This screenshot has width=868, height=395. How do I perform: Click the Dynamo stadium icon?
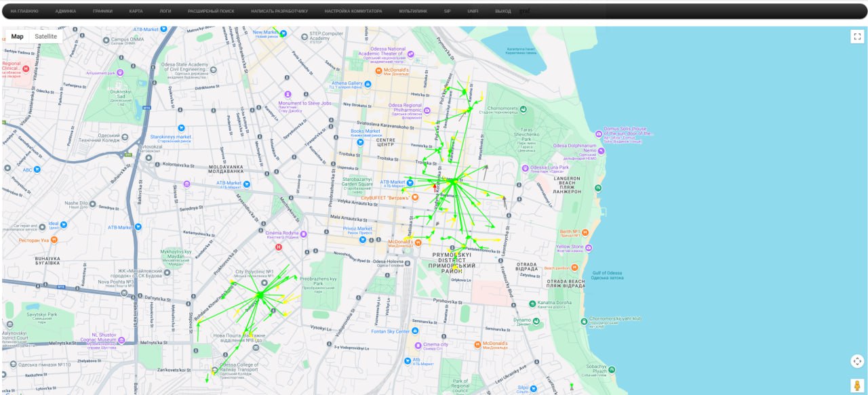[x=536, y=320]
